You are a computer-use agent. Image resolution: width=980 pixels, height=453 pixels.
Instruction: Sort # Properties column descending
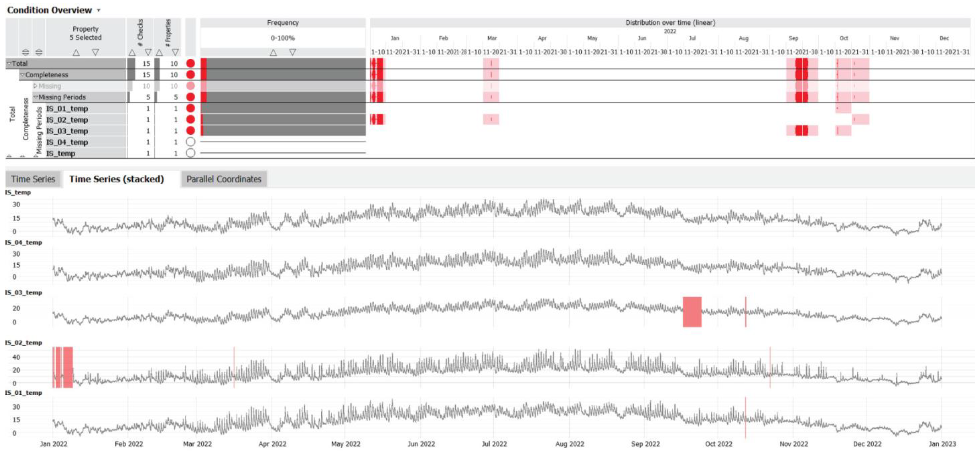coord(175,52)
